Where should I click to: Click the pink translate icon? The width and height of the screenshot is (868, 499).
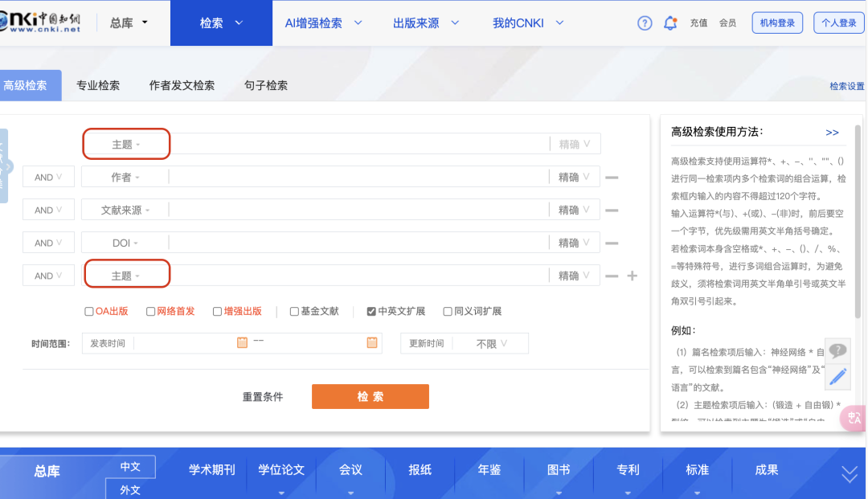[854, 418]
